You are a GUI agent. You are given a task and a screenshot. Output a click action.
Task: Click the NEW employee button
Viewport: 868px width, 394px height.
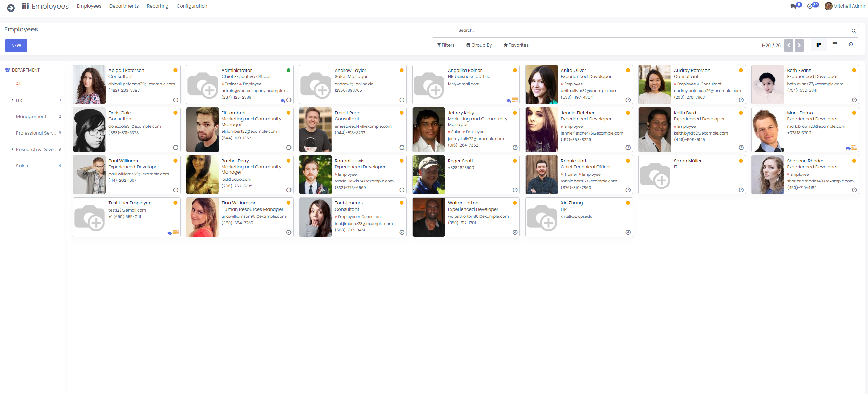(x=16, y=46)
